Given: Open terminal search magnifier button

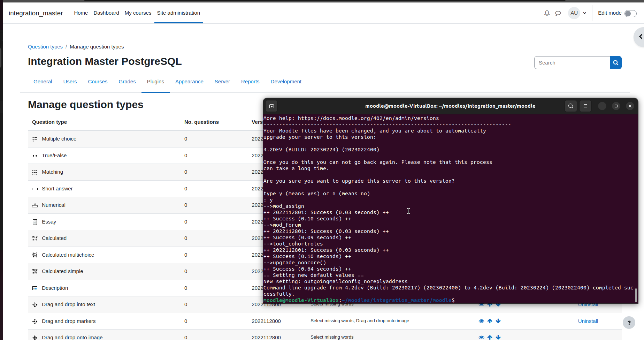Looking at the screenshot, I should tap(570, 106).
